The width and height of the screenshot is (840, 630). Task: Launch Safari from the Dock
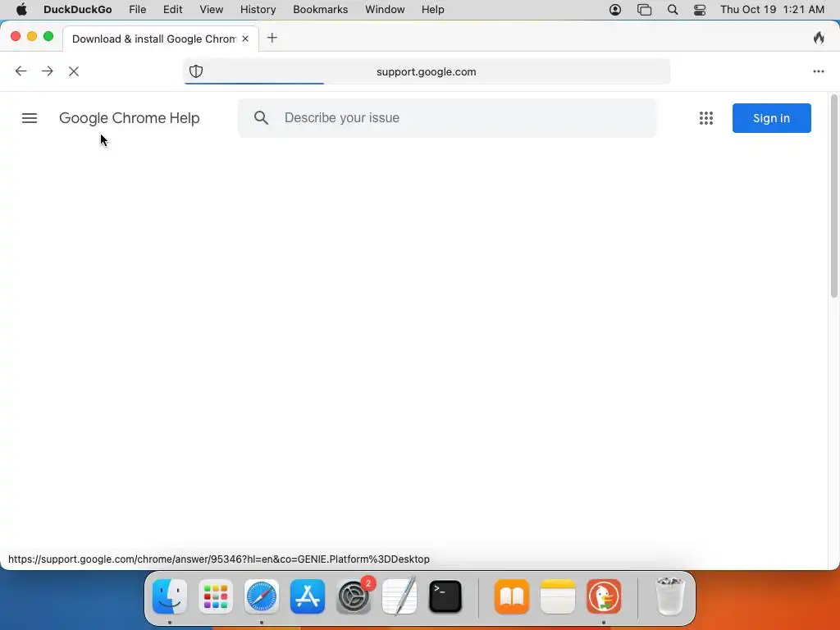point(262,596)
